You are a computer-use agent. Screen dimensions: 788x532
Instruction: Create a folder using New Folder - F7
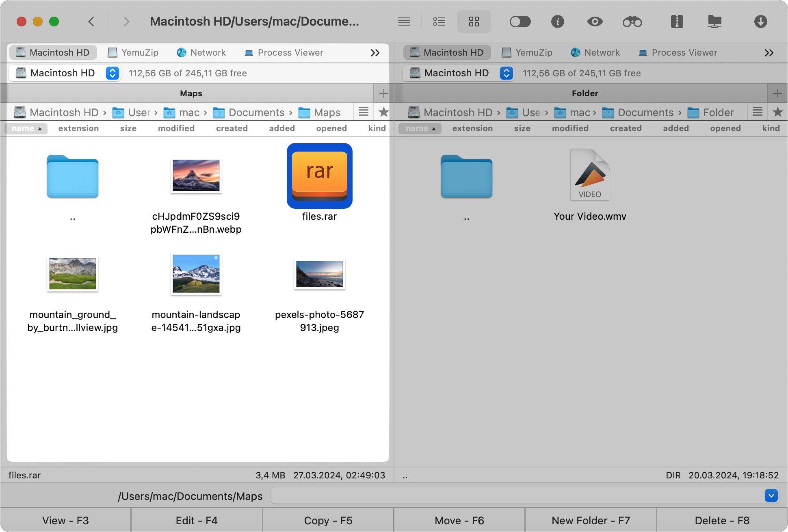[590, 520]
